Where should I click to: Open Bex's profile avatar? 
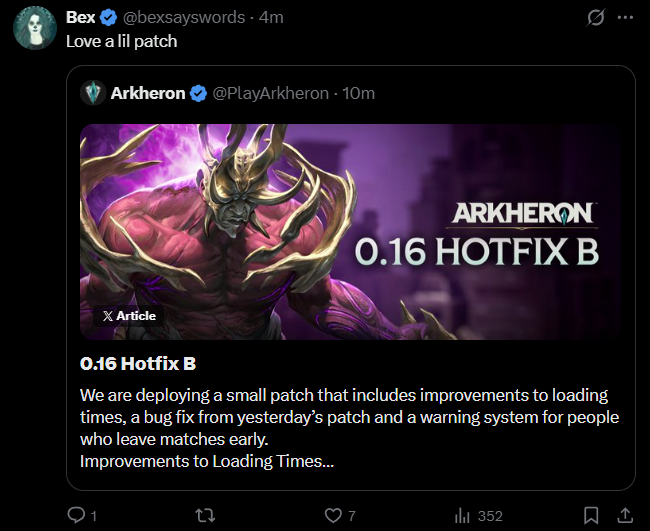pos(35,28)
